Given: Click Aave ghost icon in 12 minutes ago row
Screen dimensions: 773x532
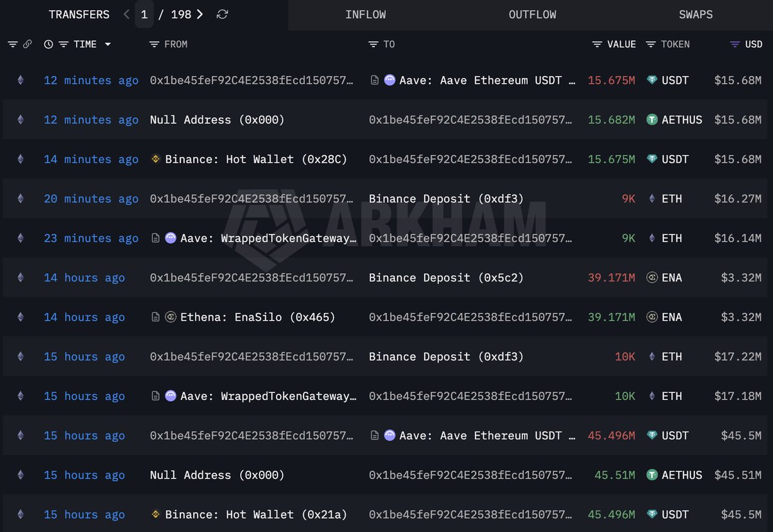Looking at the screenshot, I should click(x=390, y=81).
